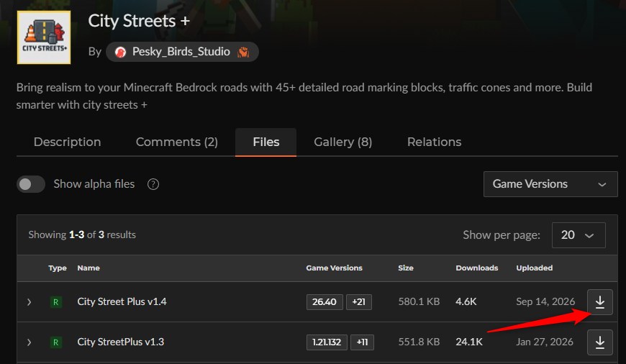This screenshot has width=626, height=364.
Task: Open the Gallery (8) tab
Action: click(343, 142)
